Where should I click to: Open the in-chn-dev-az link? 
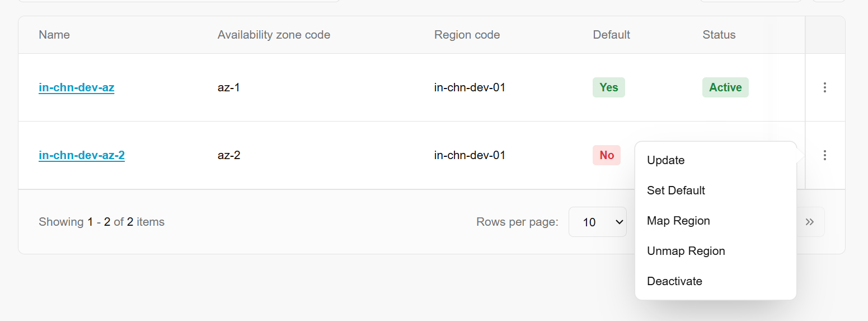click(77, 87)
